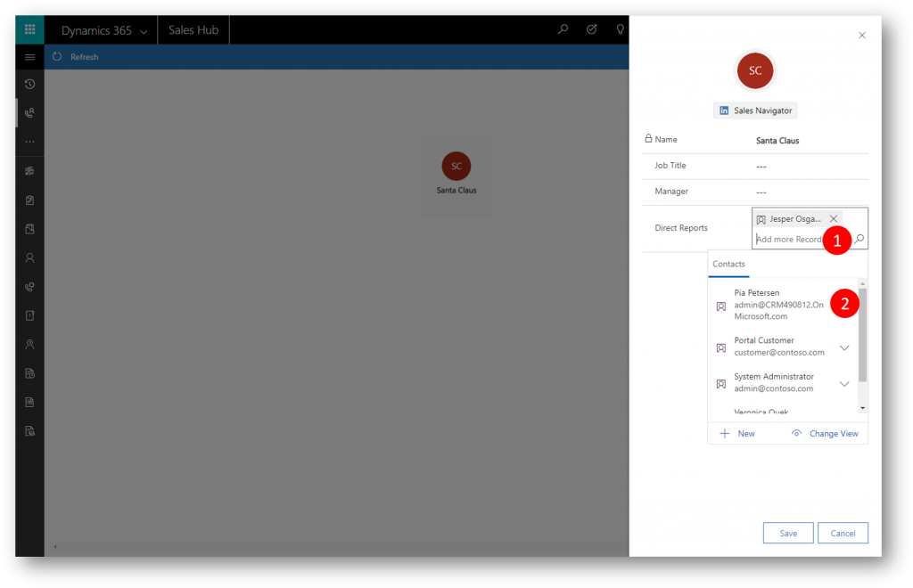This screenshot has width=913, height=588.
Task: Remove Jesper Osga... from Direct Reports
Action: coord(834,218)
